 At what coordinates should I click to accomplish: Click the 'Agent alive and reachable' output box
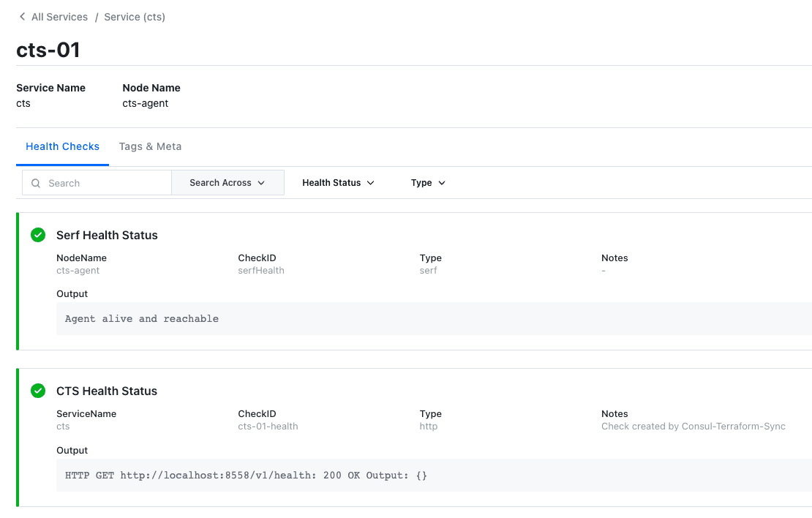coord(432,319)
